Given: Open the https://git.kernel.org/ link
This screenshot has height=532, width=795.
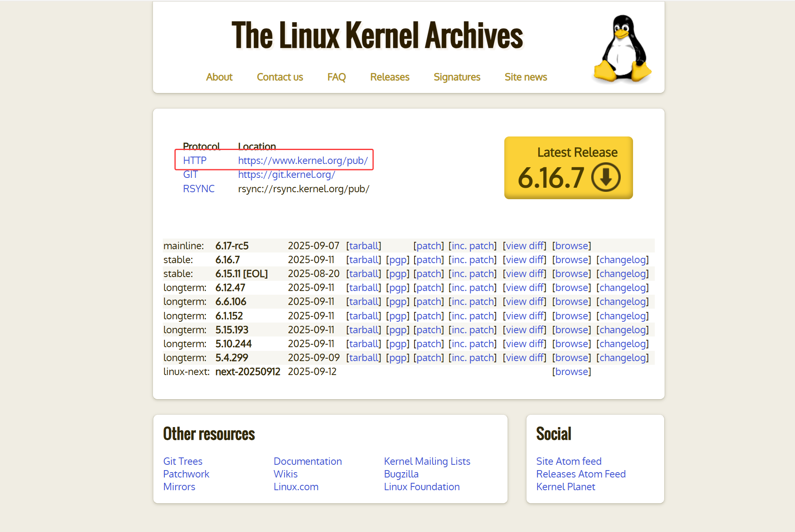Looking at the screenshot, I should pos(287,174).
